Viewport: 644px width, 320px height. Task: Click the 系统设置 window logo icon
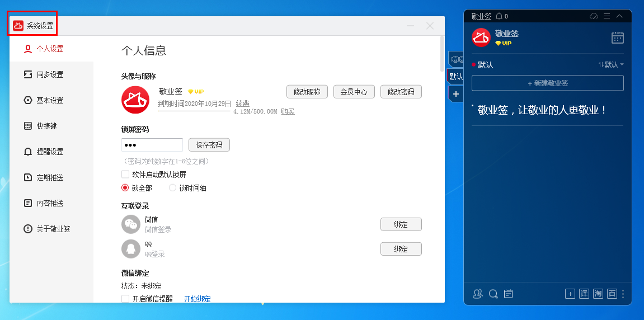point(18,26)
